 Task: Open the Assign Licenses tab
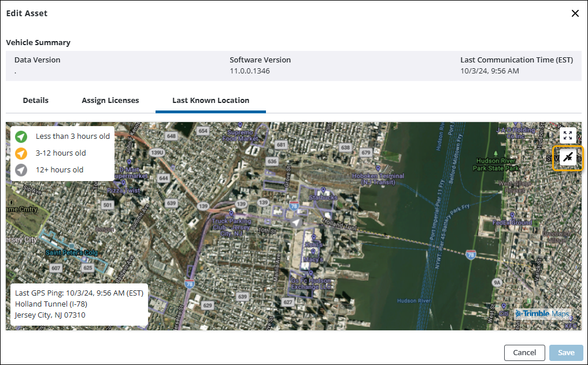click(110, 101)
